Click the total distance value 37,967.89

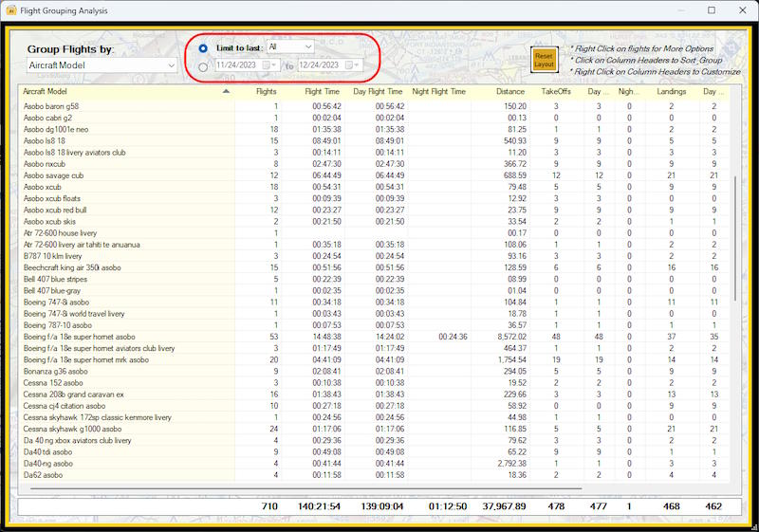pos(504,506)
